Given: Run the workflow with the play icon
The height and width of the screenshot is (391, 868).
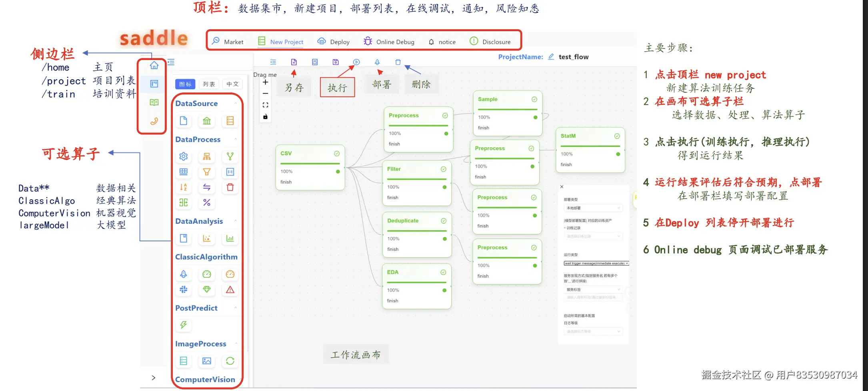Looking at the screenshot, I should [356, 62].
